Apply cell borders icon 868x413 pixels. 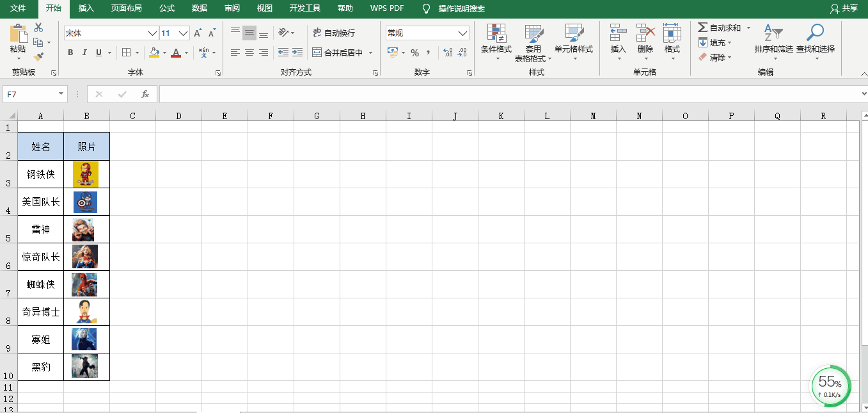pyautogui.click(x=127, y=53)
